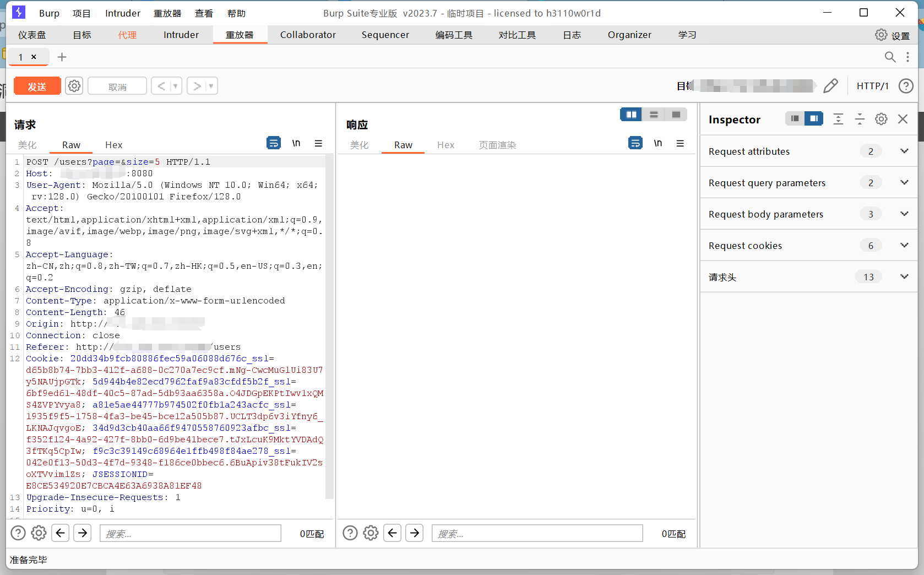Screen dimensions: 924x575
Task: Click the 取消 cancel button
Action: pyautogui.click(x=117, y=86)
